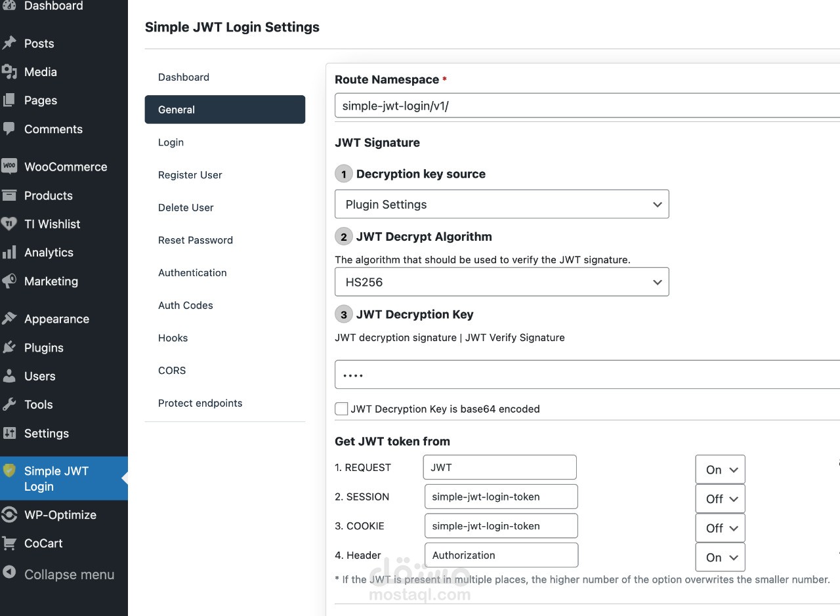
Task: Check JWT Decryption Key is base64 encoded
Action: click(x=341, y=408)
